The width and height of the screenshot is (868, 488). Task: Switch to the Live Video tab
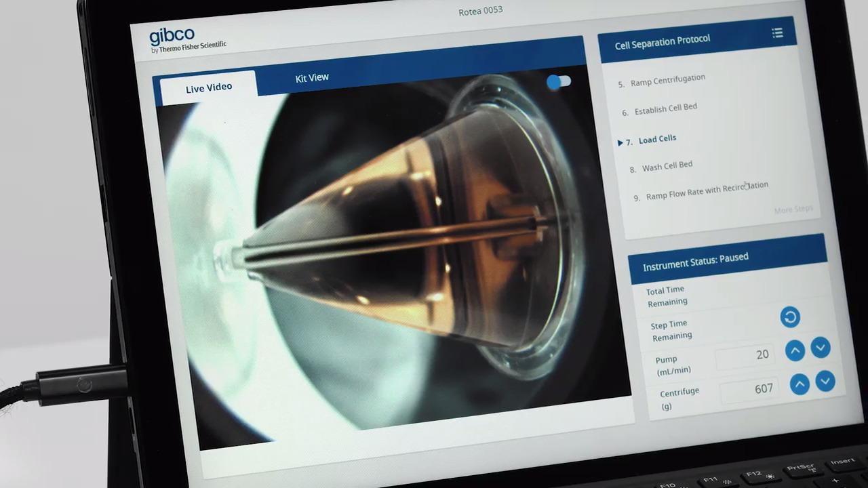click(209, 87)
